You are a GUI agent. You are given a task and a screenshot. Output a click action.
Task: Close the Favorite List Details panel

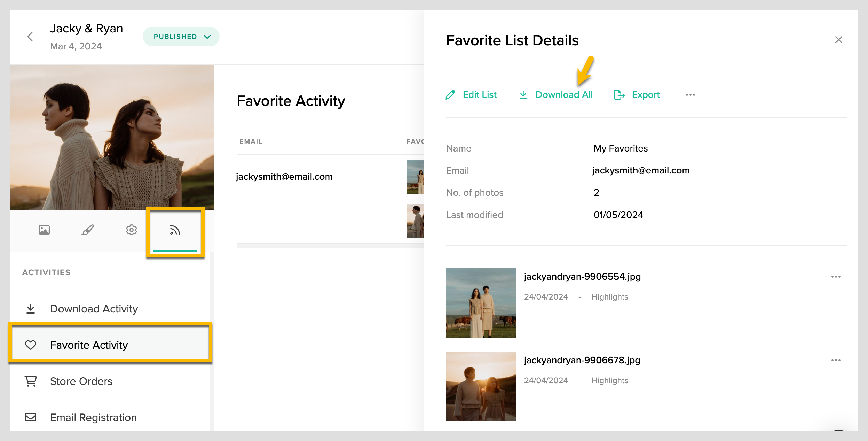coord(838,40)
